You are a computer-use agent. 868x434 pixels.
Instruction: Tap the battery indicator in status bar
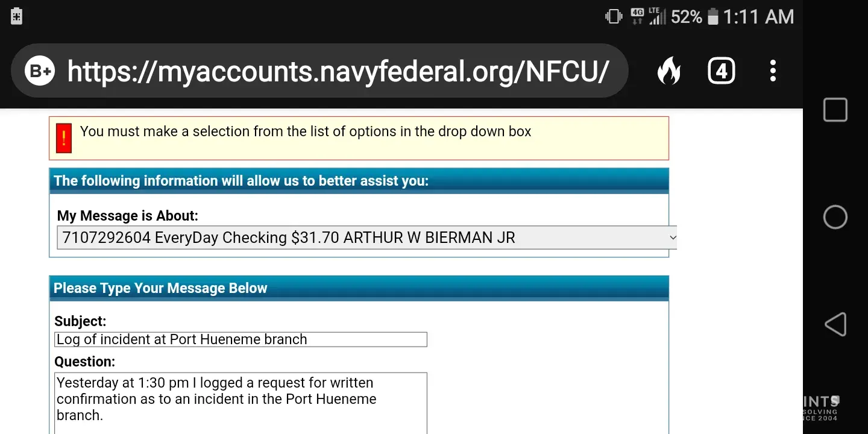click(x=713, y=17)
